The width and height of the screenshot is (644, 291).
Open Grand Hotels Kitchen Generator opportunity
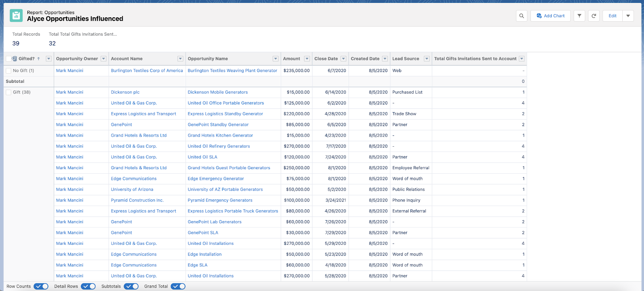pyautogui.click(x=220, y=136)
